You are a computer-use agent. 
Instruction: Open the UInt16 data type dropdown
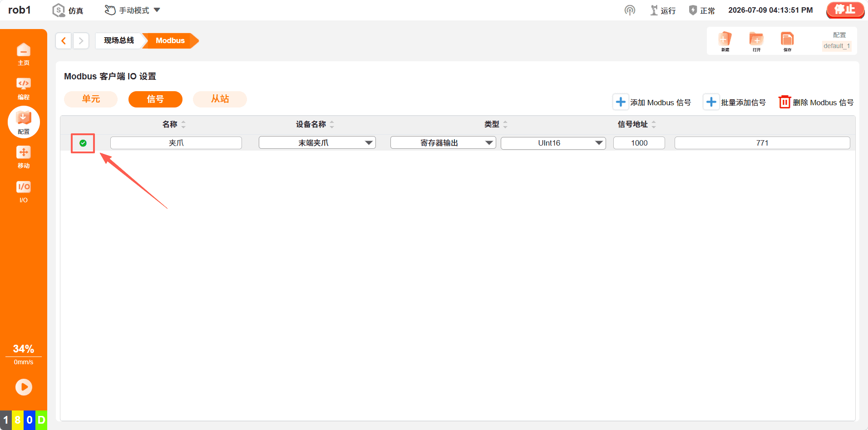[x=553, y=143]
